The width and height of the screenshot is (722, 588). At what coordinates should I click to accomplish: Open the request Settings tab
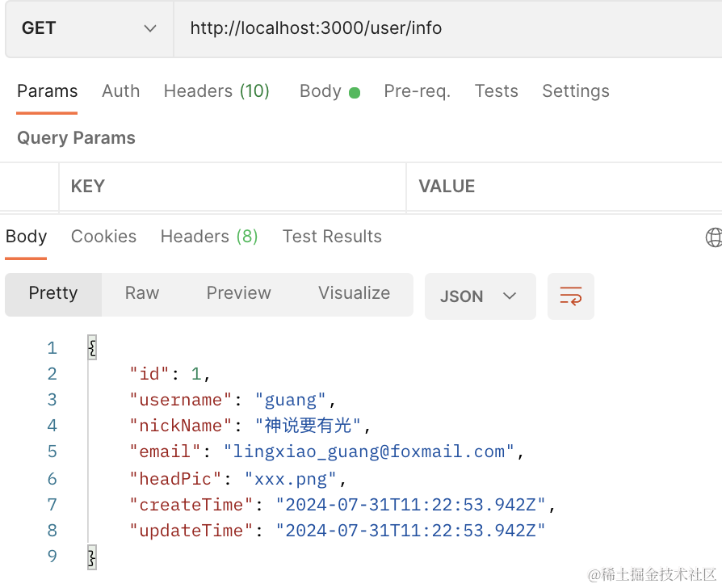(x=575, y=91)
